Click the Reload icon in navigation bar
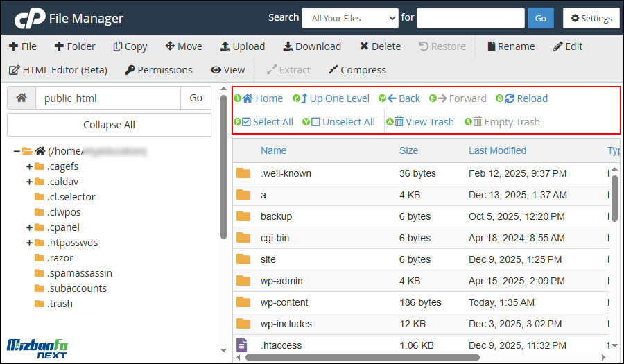The image size is (624, 364). 510,98
